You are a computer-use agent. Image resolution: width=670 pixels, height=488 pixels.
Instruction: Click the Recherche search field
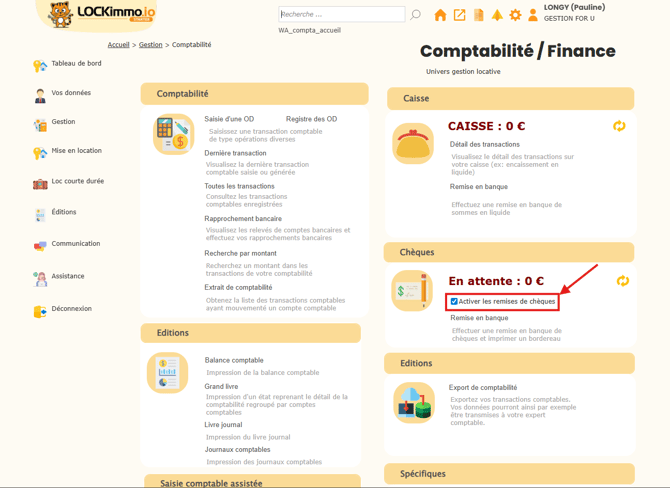click(x=341, y=15)
